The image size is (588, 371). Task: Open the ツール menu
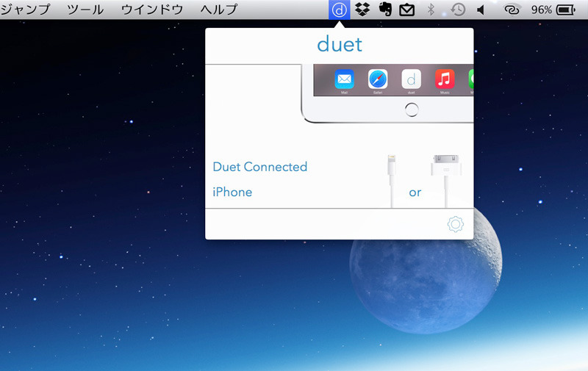click(85, 10)
